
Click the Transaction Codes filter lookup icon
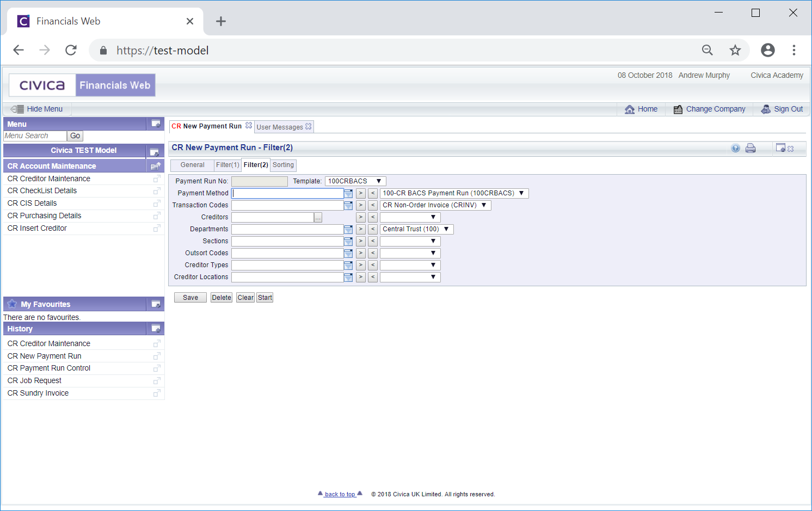(x=348, y=205)
